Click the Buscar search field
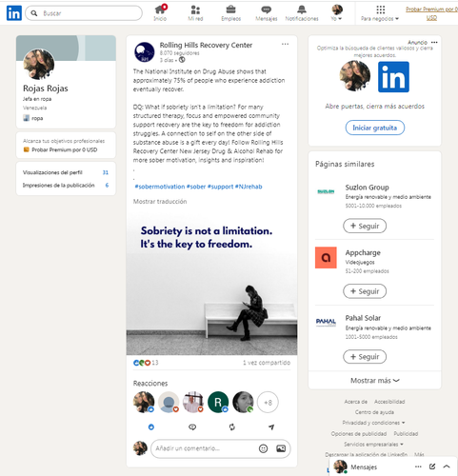458x476 pixels. (x=84, y=13)
